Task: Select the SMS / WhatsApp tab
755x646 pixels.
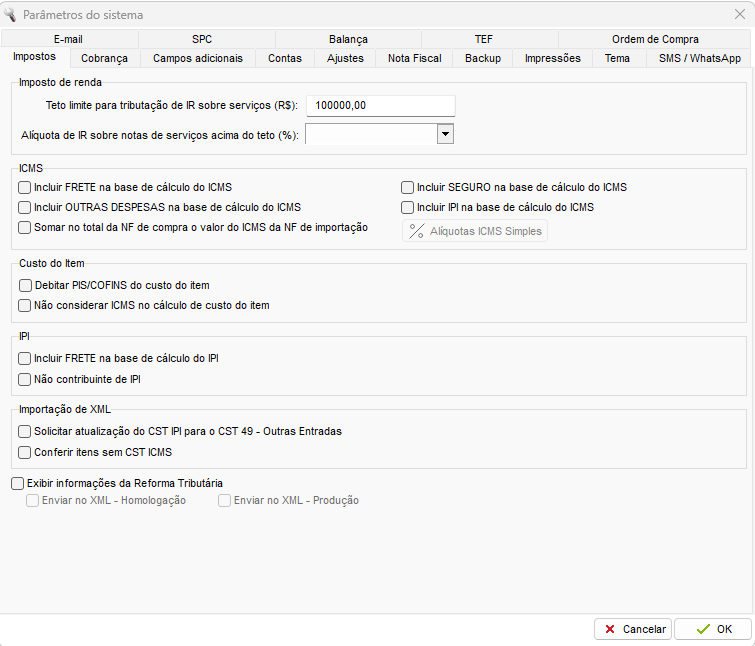Action: point(699,58)
